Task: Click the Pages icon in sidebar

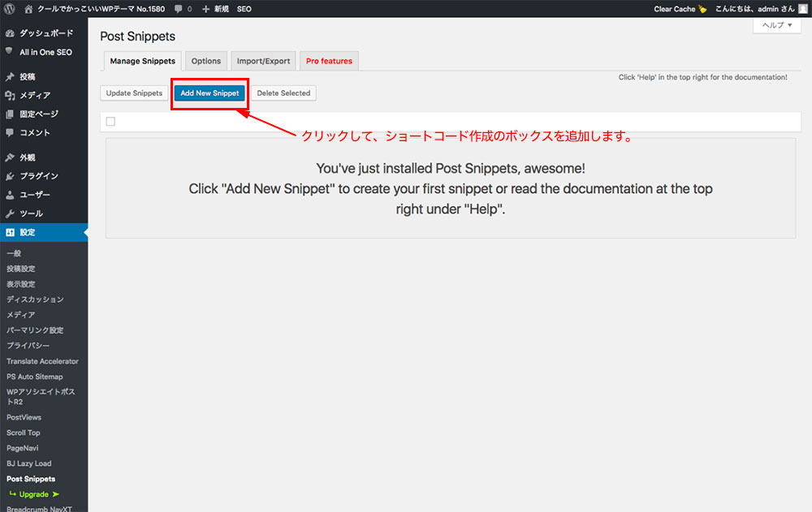Action: point(10,114)
